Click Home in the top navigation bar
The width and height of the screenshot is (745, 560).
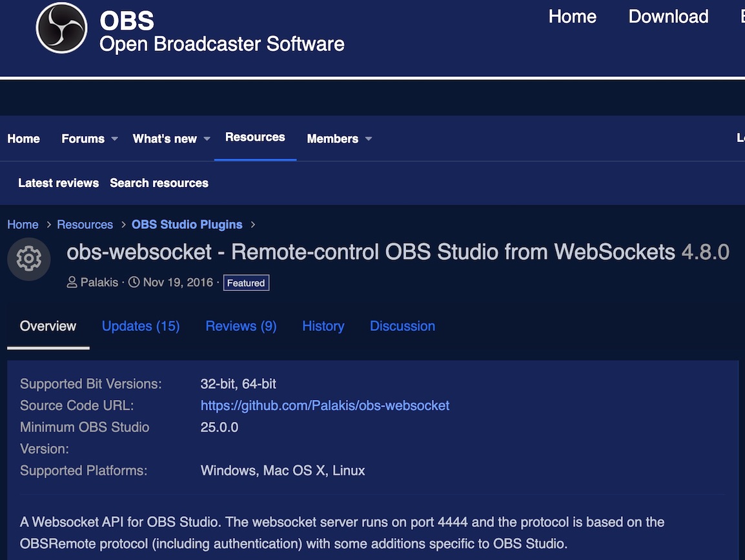pos(572,17)
